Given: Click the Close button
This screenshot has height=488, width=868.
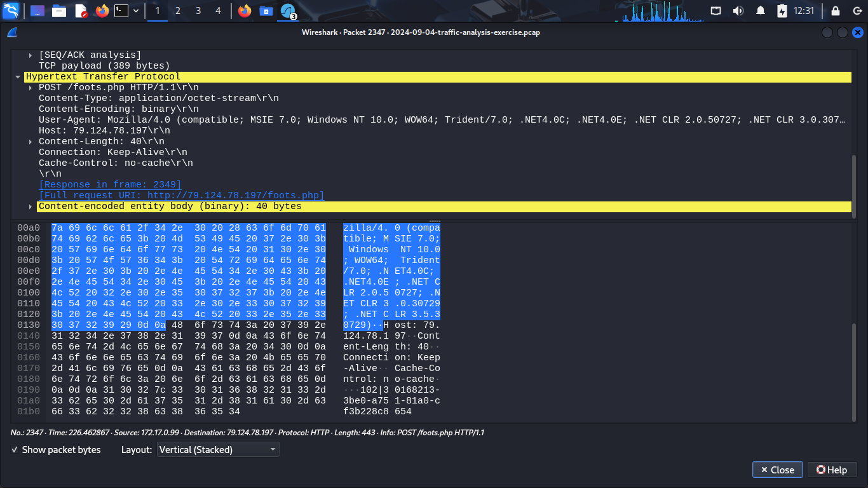Looking at the screenshot, I should point(776,470).
